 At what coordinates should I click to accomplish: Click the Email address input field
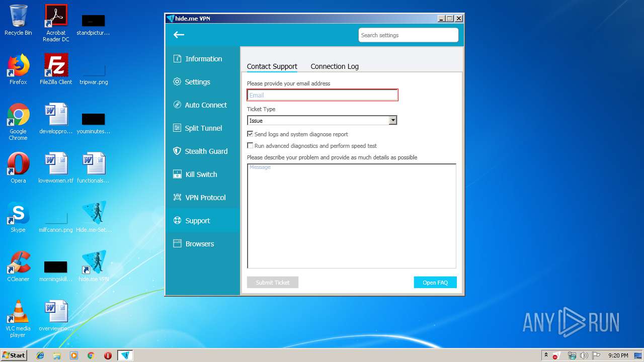coord(323,95)
